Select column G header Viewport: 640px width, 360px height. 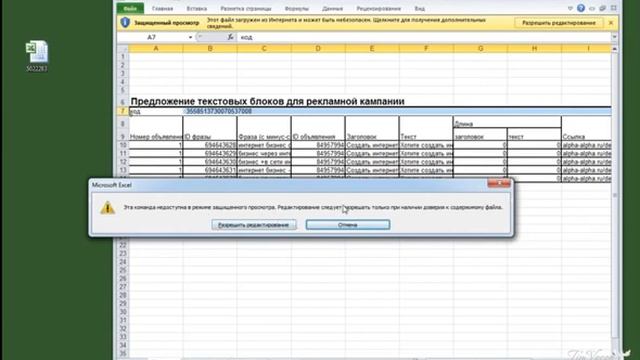[x=480, y=48]
